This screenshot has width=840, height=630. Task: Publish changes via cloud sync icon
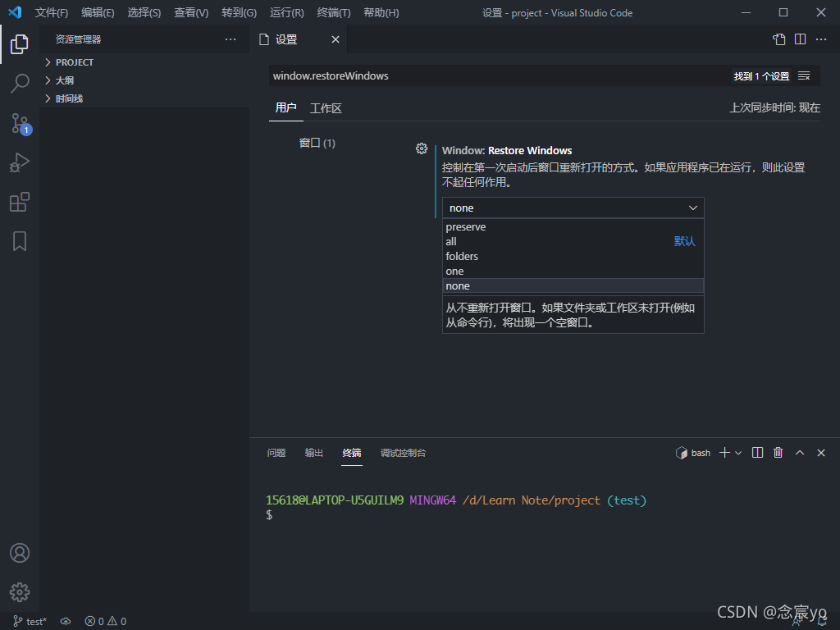[66, 622]
